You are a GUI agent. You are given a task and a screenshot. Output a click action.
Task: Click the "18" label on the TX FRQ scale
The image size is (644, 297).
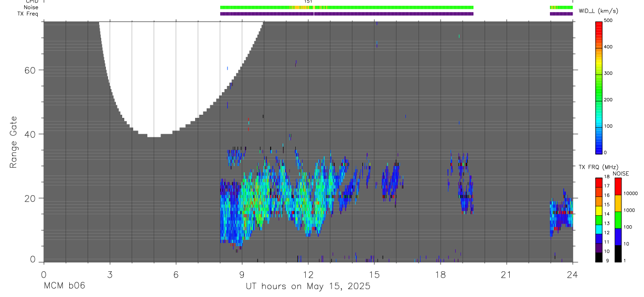pos(606,177)
